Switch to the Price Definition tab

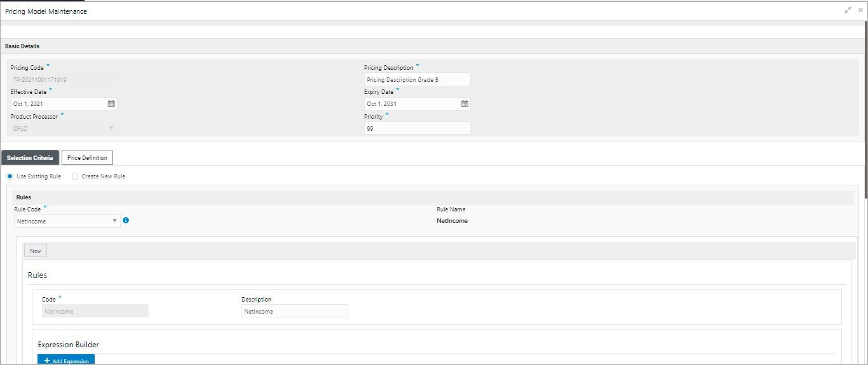(87, 157)
